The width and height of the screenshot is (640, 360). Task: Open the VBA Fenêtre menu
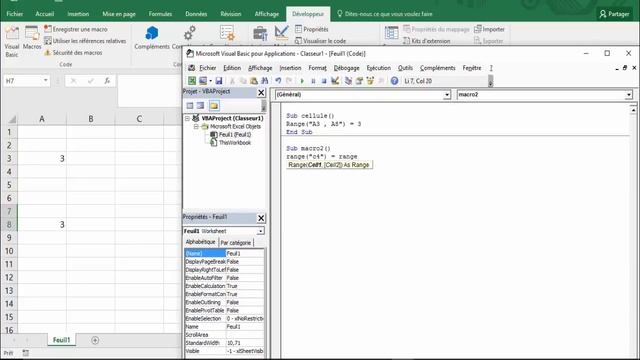point(472,68)
